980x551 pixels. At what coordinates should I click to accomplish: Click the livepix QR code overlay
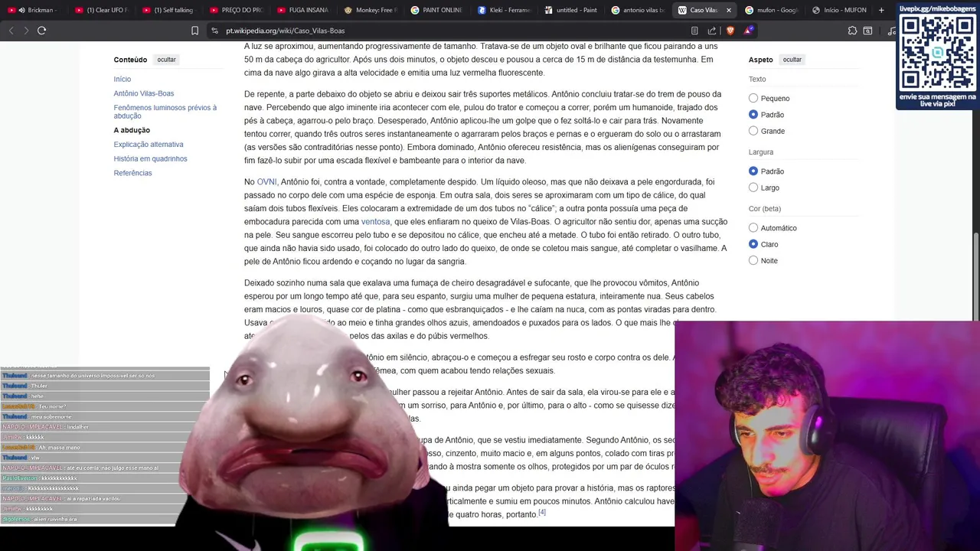(x=937, y=54)
